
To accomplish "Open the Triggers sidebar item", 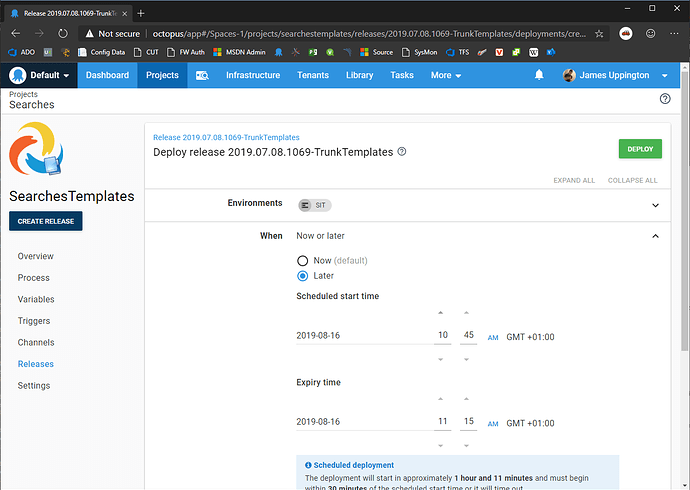I will point(34,321).
